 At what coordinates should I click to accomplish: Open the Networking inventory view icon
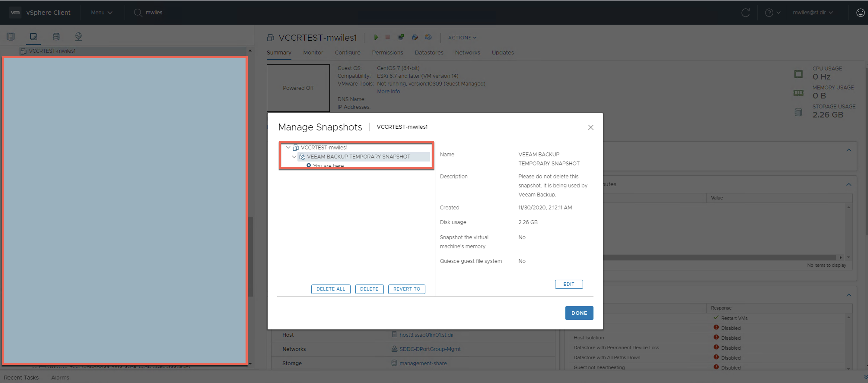click(78, 36)
